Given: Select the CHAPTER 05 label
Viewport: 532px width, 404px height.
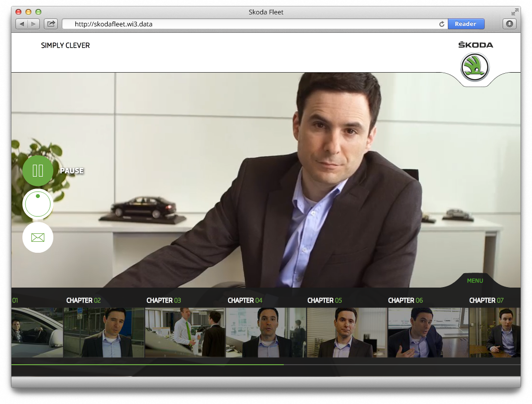Looking at the screenshot, I should pos(325,301).
